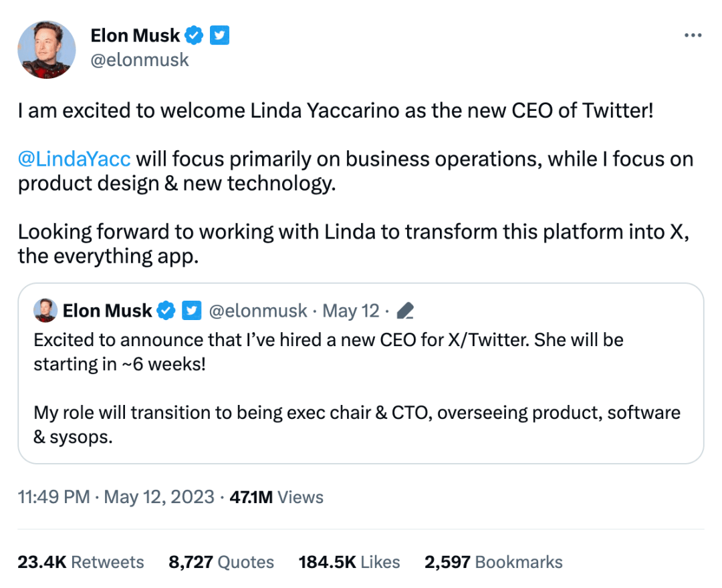
Task: Select the Twitter bird icon beside the name
Action: (x=219, y=35)
